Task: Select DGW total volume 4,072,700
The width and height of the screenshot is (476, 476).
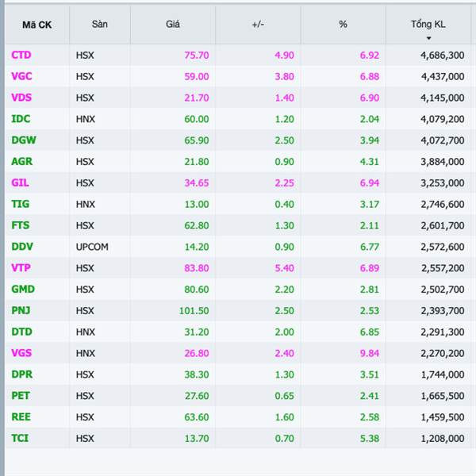Action: [443, 140]
